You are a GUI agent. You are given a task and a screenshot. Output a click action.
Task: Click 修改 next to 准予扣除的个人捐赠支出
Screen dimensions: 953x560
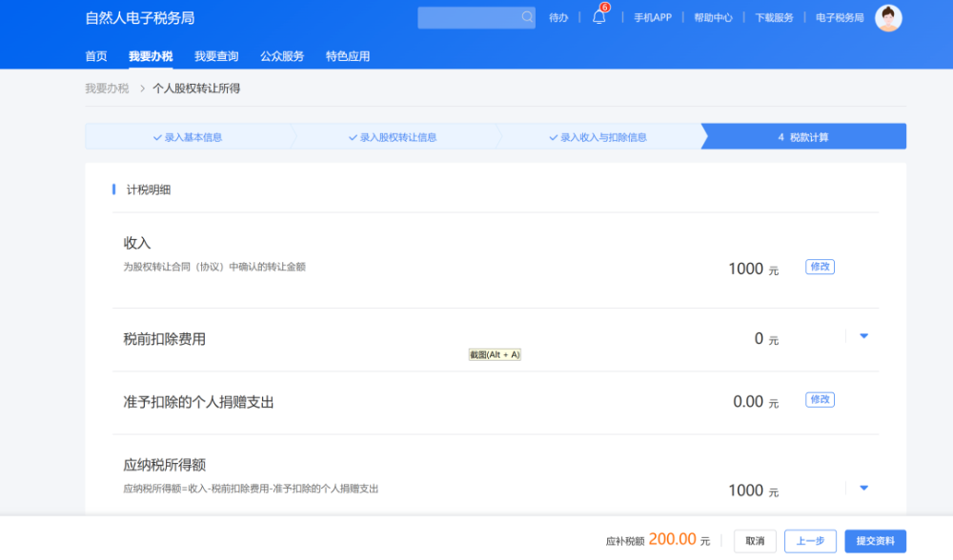tap(820, 400)
